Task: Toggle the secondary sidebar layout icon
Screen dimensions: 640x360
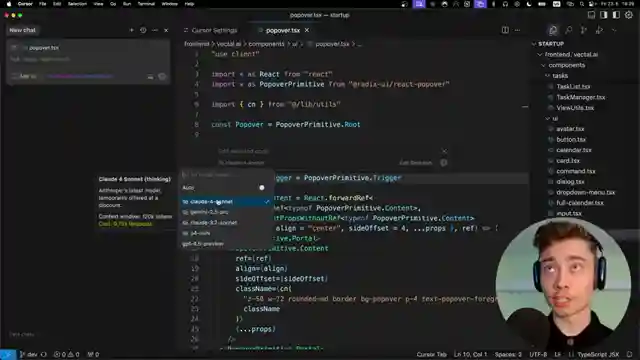Action: pos(616,15)
